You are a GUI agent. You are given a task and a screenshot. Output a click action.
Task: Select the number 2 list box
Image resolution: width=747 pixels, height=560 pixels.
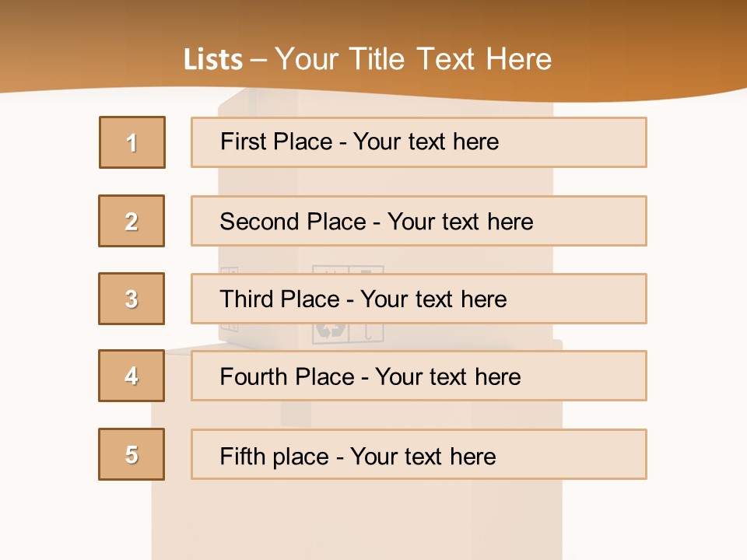pyautogui.click(x=132, y=221)
